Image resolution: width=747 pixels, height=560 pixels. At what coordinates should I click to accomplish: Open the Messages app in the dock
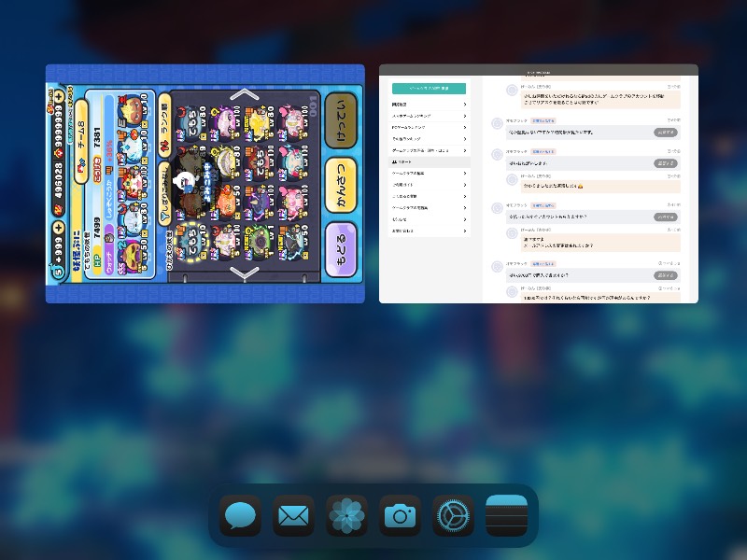(x=240, y=516)
